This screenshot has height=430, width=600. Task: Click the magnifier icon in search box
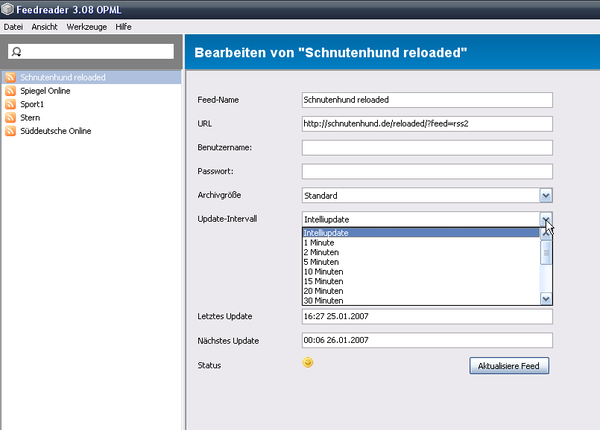point(17,51)
